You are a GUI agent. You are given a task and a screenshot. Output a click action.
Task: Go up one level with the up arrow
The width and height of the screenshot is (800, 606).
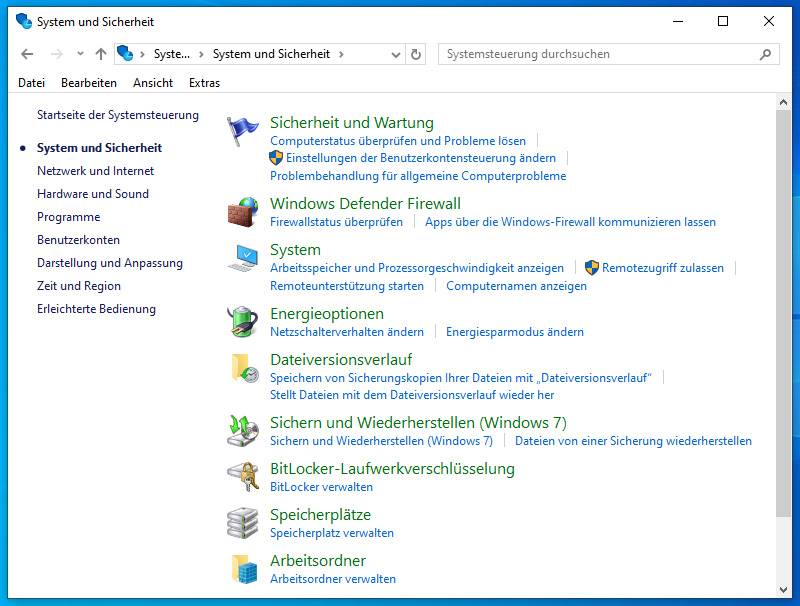[100, 54]
